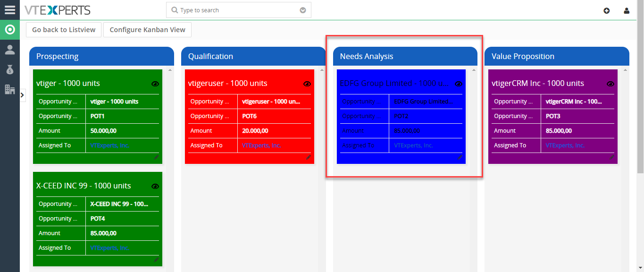
Task: Open VTExperts, Inc. link on vtigeruser card
Action: (261, 145)
